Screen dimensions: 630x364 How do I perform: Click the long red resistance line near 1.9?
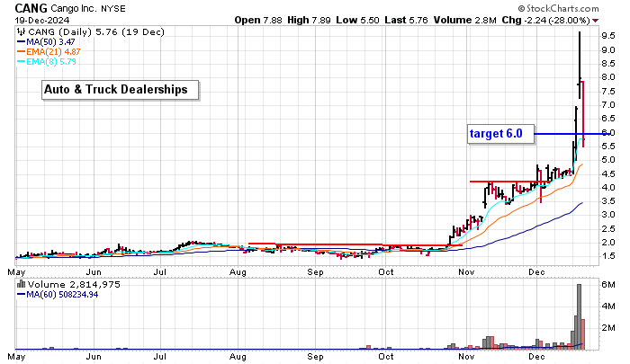(355, 244)
